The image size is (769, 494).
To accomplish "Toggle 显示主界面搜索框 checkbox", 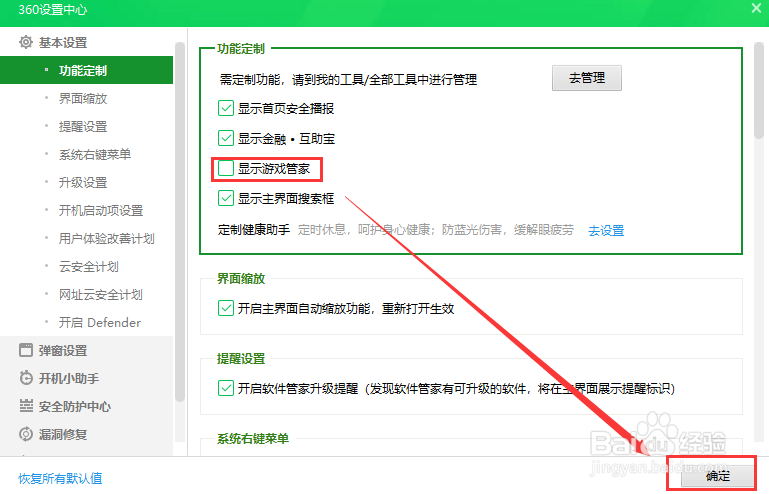I will pos(226,198).
